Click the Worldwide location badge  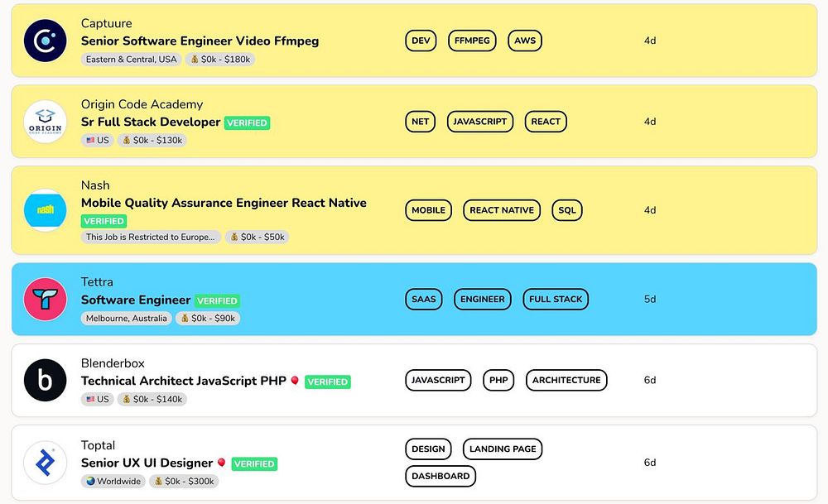pyautogui.click(x=113, y=481)
